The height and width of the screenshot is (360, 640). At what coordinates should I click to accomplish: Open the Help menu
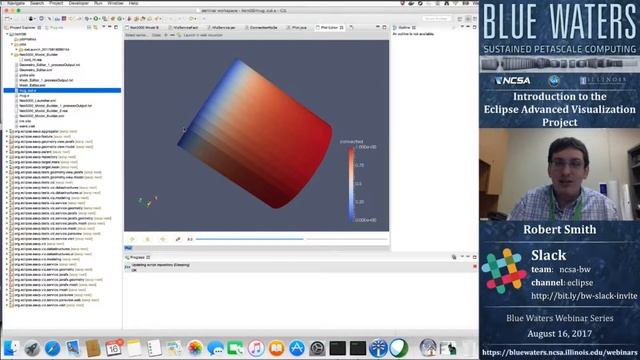(x=133, y=3)
